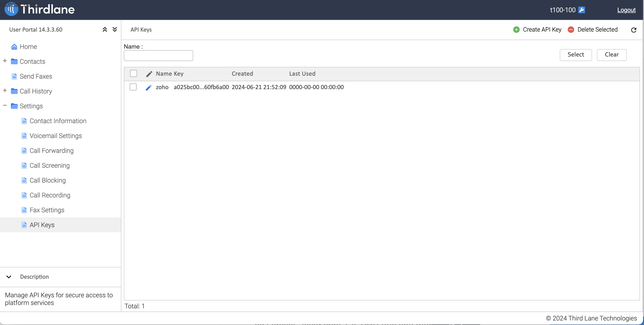Click the Thirdlane logo icon
644x325 pixels.
(11, 9)
